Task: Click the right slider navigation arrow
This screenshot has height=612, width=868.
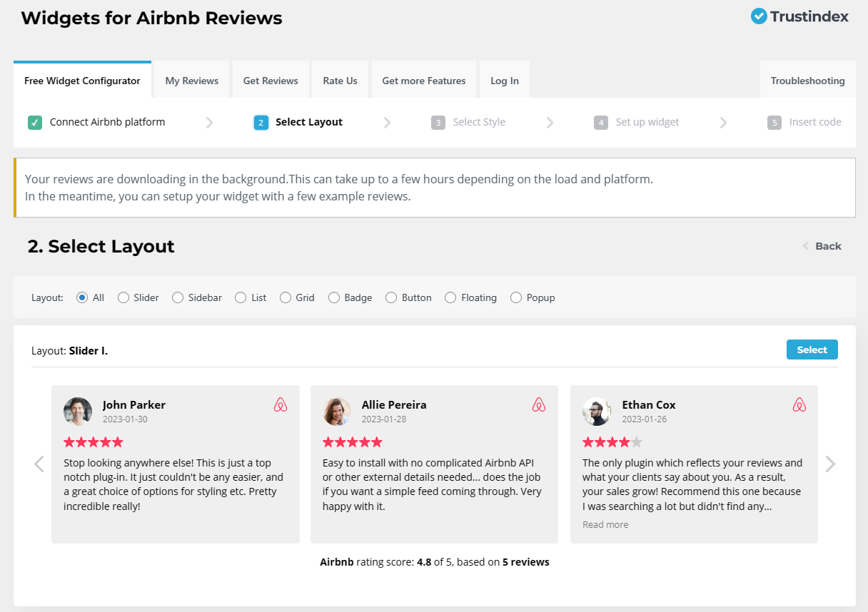Action: coord(830,464)
